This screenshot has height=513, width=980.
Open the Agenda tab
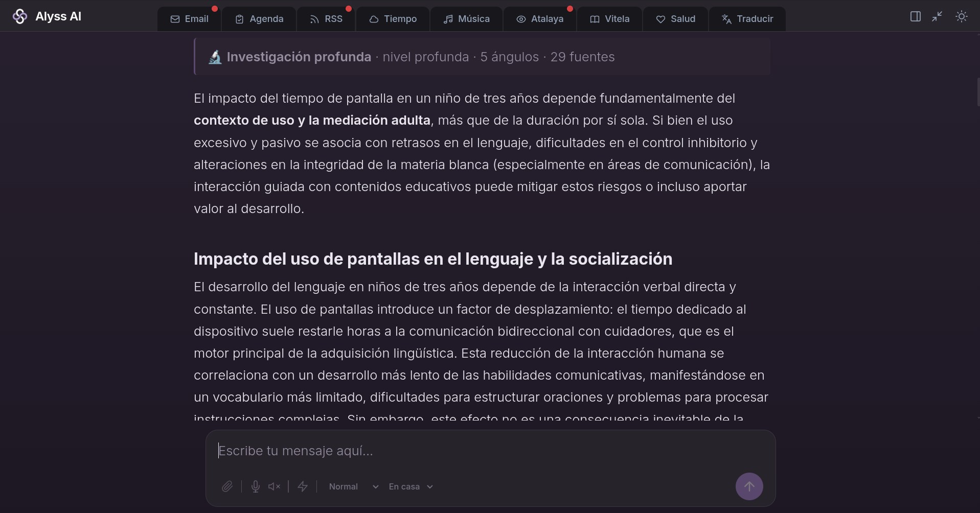coord(259,19)
